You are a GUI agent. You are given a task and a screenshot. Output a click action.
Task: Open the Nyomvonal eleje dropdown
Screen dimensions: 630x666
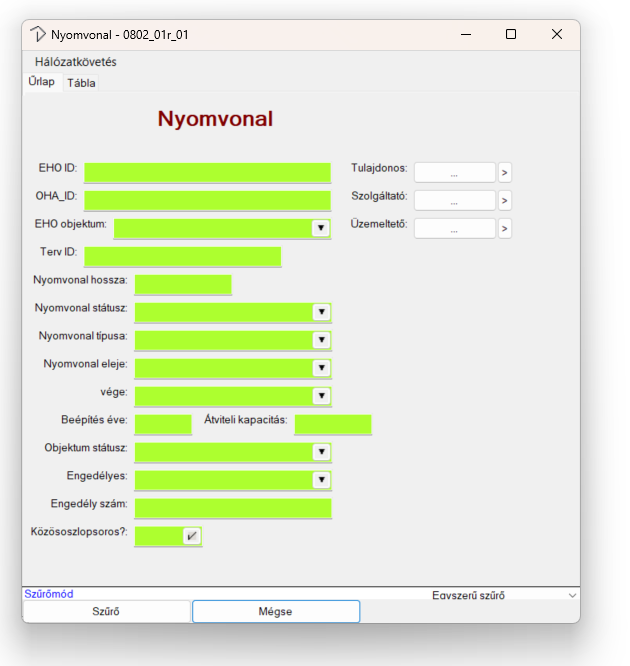[x=321, y=368]
